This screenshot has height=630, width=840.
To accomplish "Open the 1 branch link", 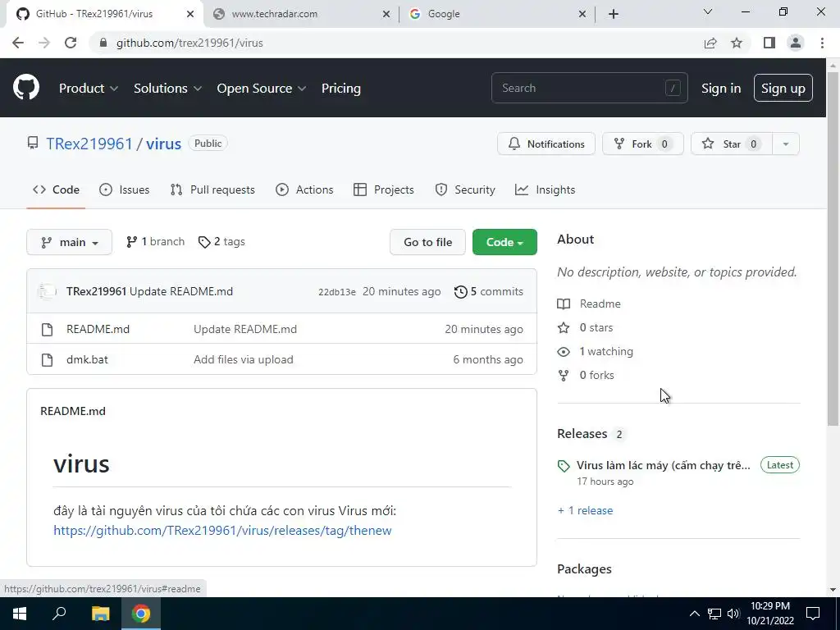I will (x=155, y=242).
